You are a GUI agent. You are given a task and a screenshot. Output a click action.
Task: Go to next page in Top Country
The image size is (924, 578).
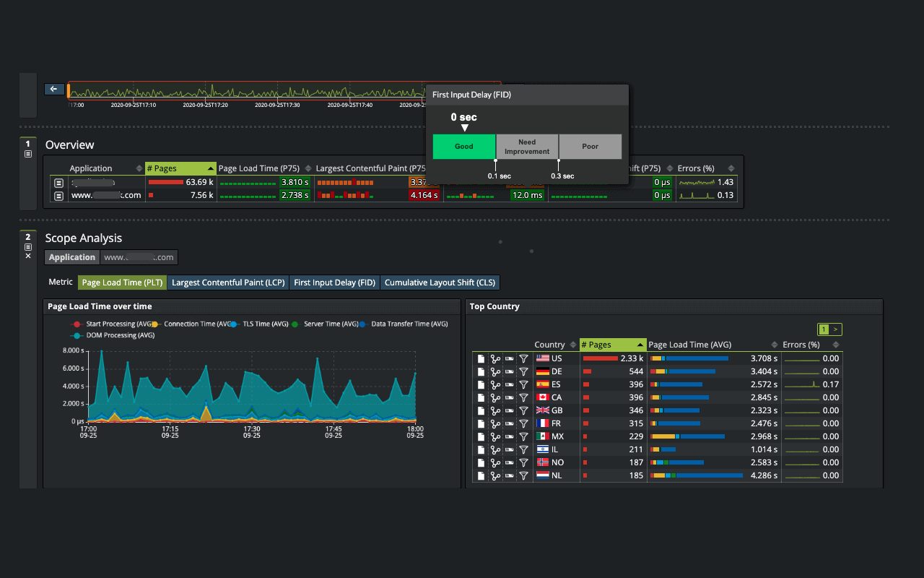(x=836, y=329)
